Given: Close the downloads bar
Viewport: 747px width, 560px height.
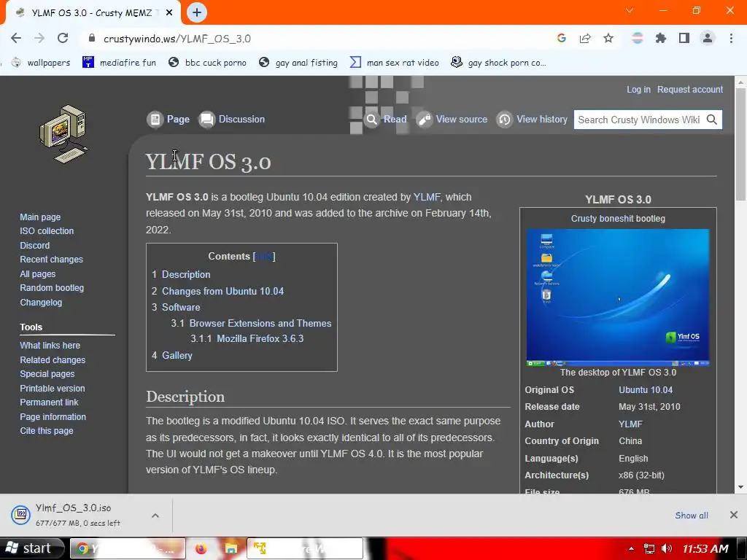Looking at the screenshot, I should tap(734, 515).
